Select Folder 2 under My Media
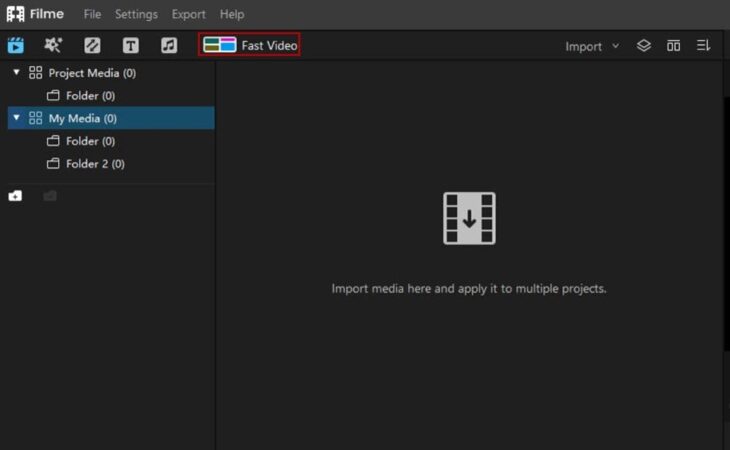This screenshot has width=730, height=450. [x=86, y=163]
